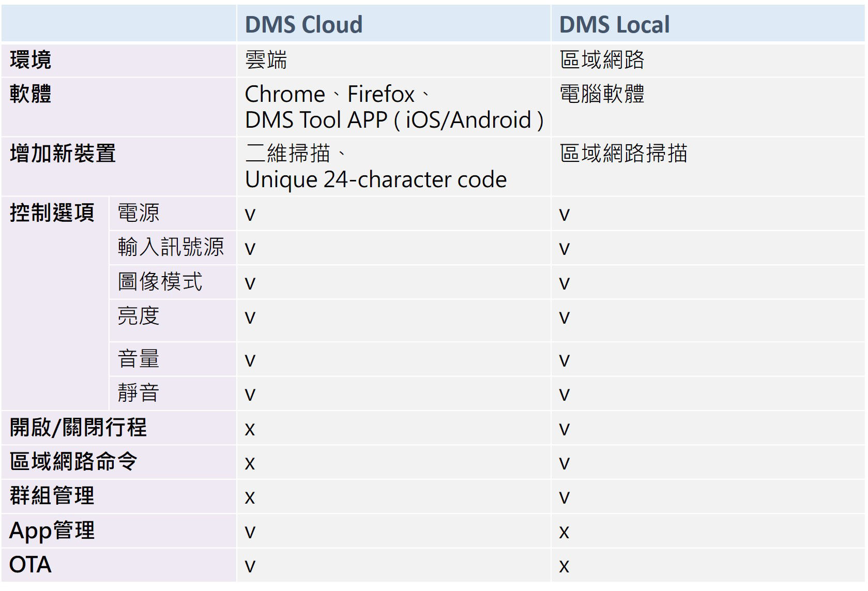Click the DMS Cloud v mark for 亮度

point(250,317)
